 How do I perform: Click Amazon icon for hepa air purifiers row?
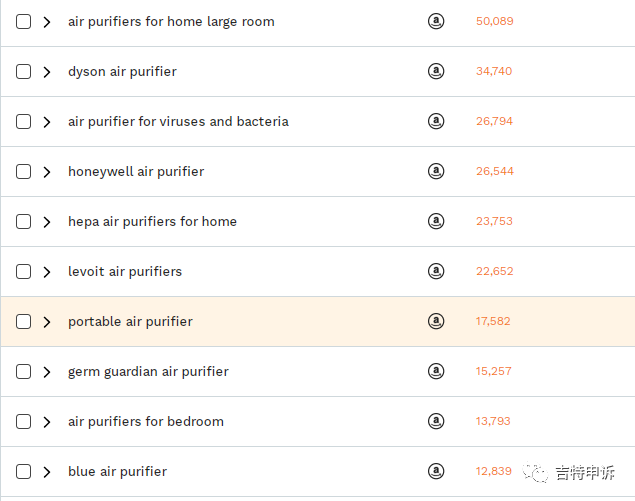[436, 221]
